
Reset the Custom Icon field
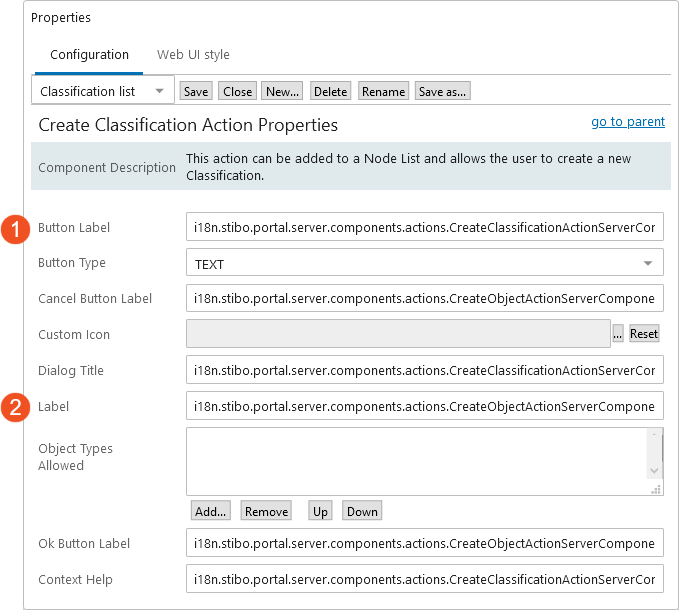pos(644,334)
